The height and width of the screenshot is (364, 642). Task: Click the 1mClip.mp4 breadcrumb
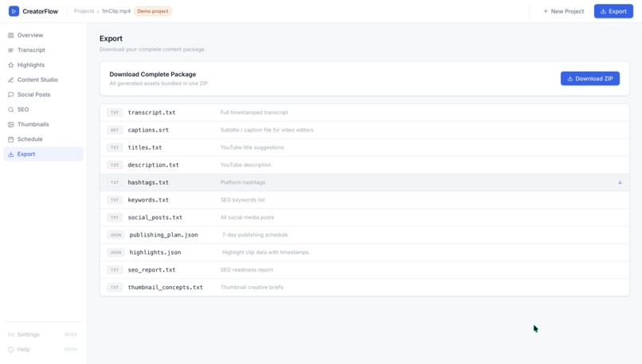(116, 11)
